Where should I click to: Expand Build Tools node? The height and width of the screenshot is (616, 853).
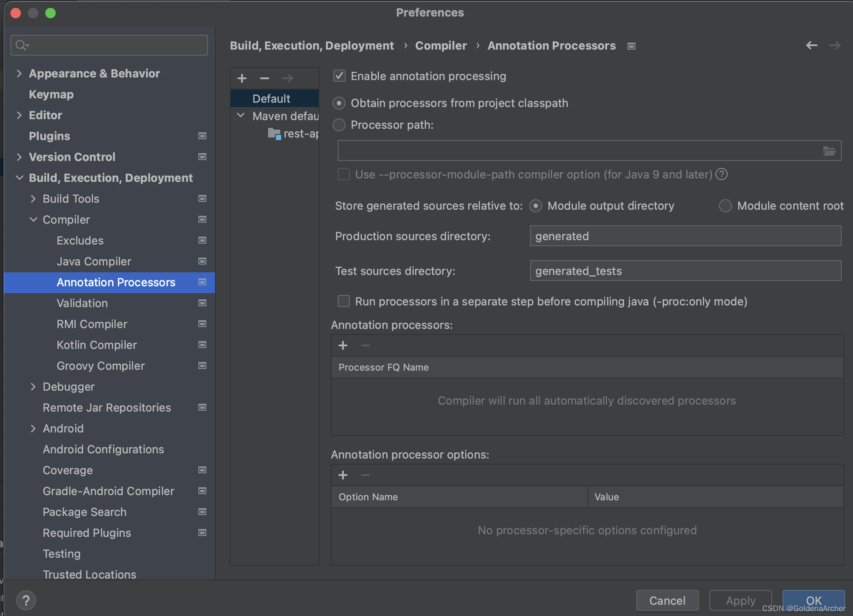point(33,198)
